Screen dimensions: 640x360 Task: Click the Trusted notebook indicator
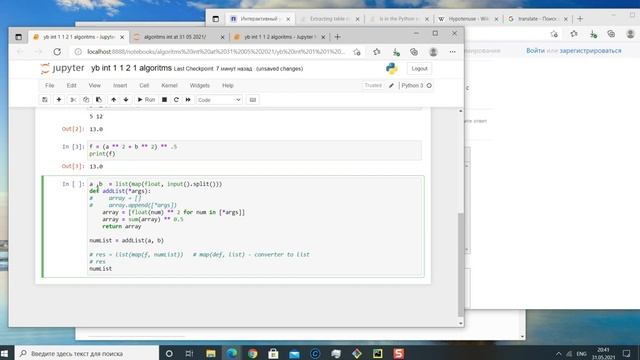point(373,85)
